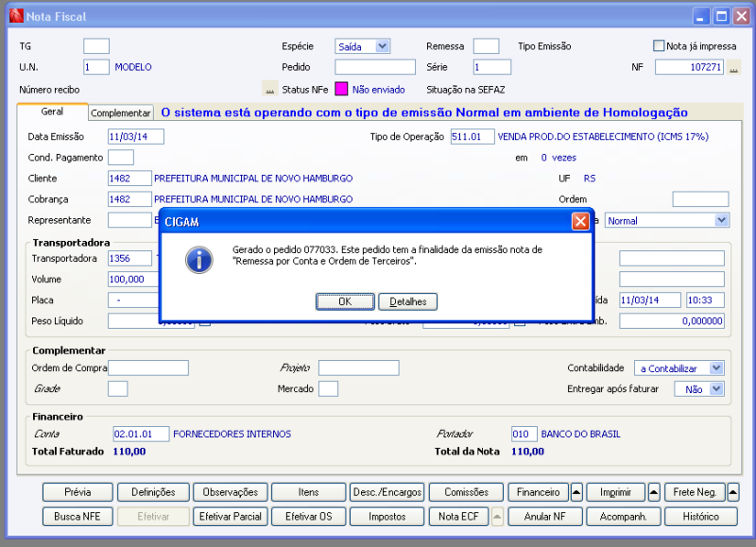Click the Placa input field
This screenshot has width=756, height=547.
[133, 299]
